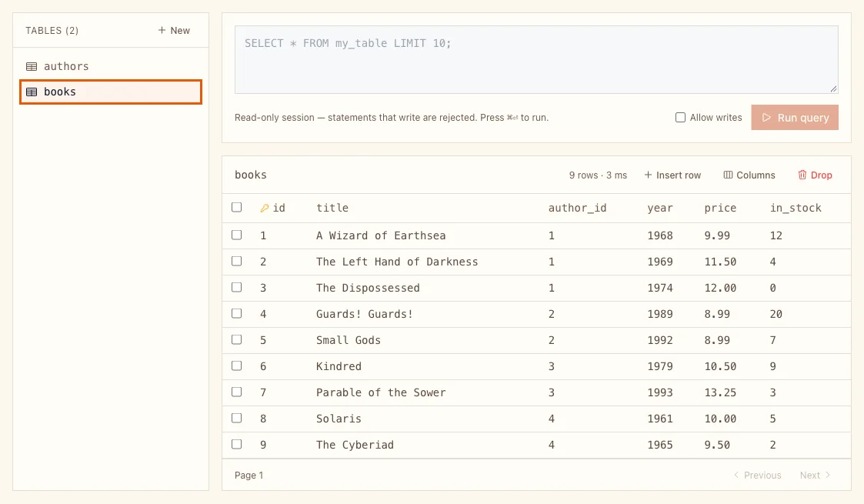Click the authors table icon in sidebar
This screenshot has width=864, height=504.
[x=32, y=67]
